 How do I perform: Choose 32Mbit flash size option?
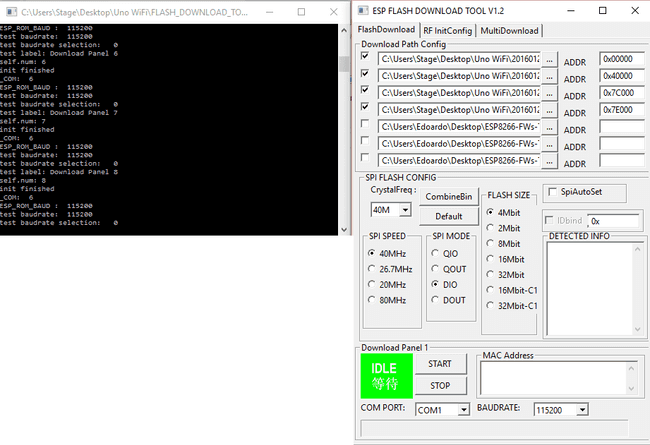coord(490,275)
